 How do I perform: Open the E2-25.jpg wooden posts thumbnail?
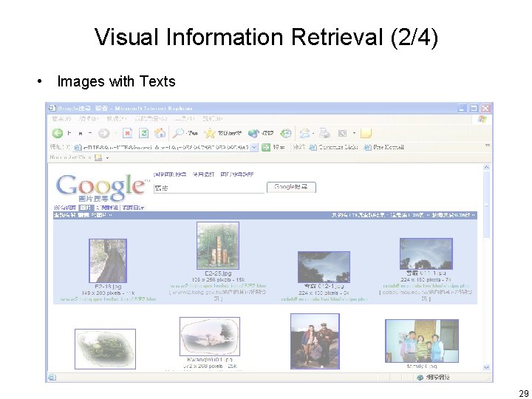click(218, 245)
